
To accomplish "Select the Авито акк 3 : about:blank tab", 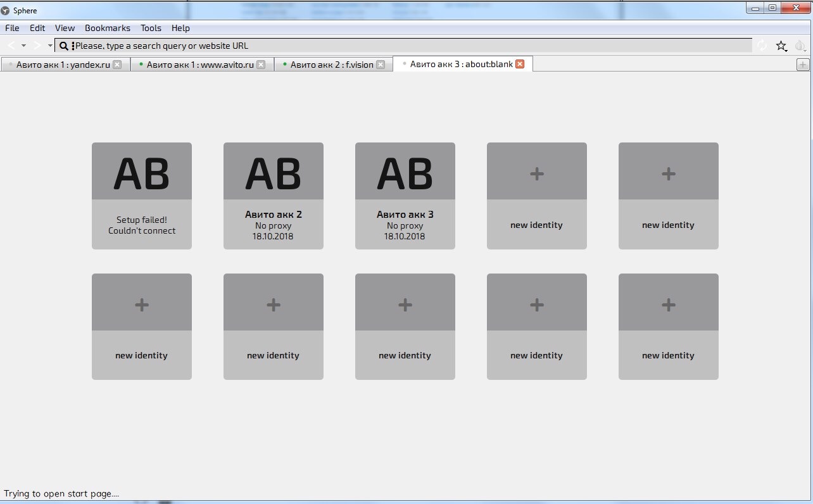I will pyautogui.click(x=463, y=64).
